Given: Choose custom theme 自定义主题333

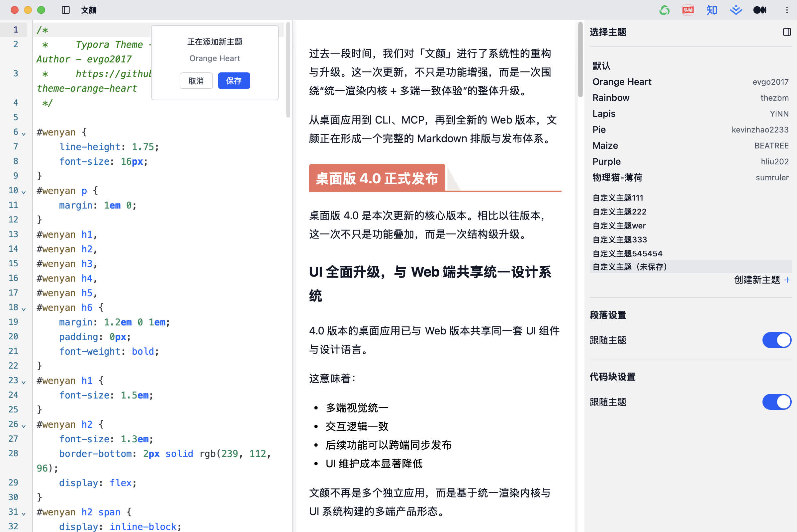Looking at the screenshot, I should [x=620, y=239].
